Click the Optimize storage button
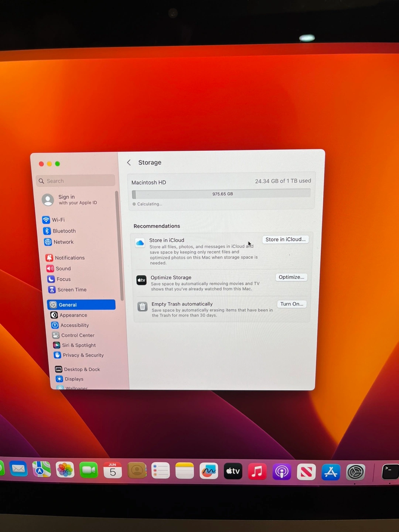The width and height of the screenshot is (399, 532). (291, 277)
